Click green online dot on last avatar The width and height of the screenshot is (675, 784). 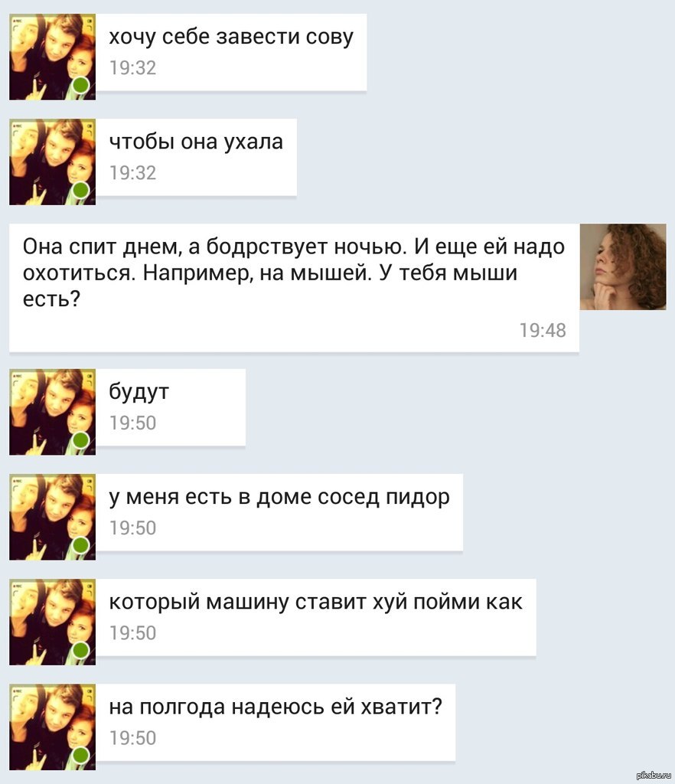pyautogui.click(x=81, y=755)
